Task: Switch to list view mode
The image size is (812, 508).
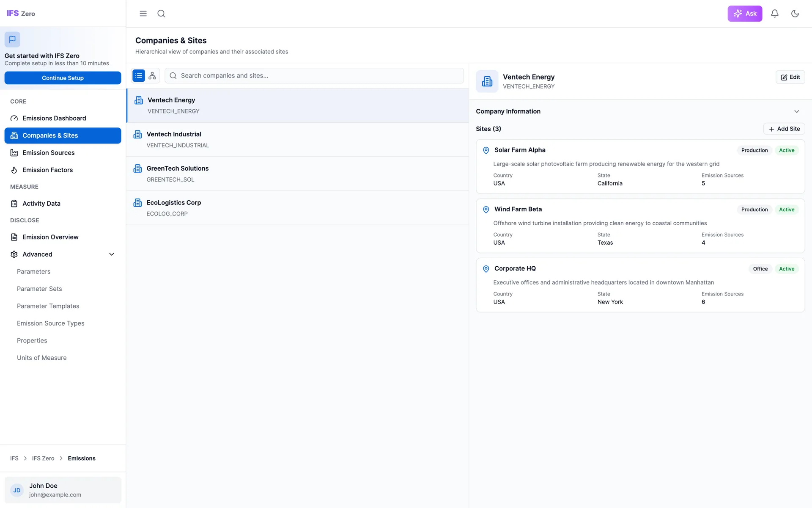Action: tap(138, 75)
